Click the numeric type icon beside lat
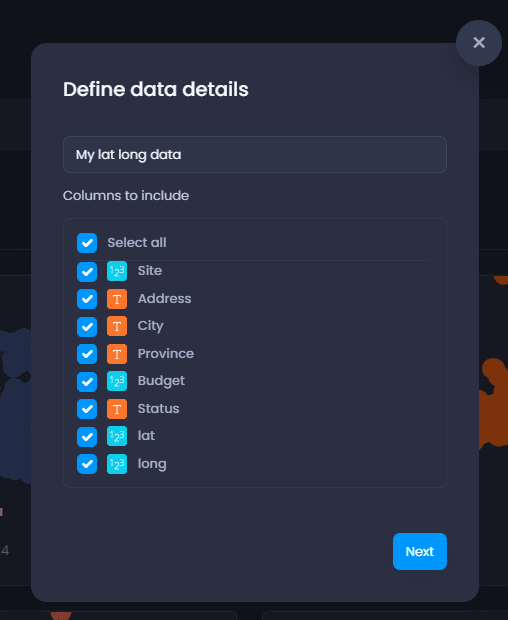 [117, 436]
